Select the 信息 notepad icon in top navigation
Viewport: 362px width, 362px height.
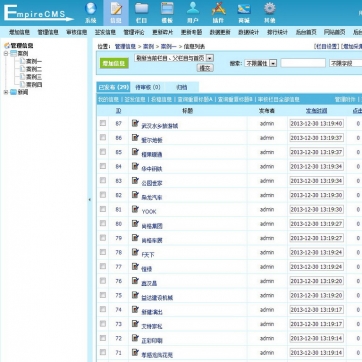pos(116,9)
